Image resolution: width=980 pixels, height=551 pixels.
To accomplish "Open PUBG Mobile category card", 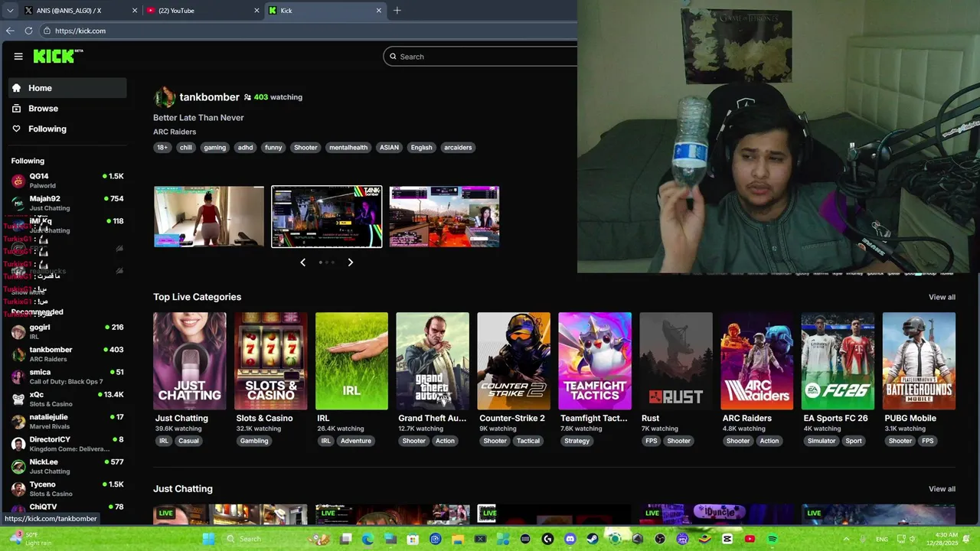I will click(919, 361).
